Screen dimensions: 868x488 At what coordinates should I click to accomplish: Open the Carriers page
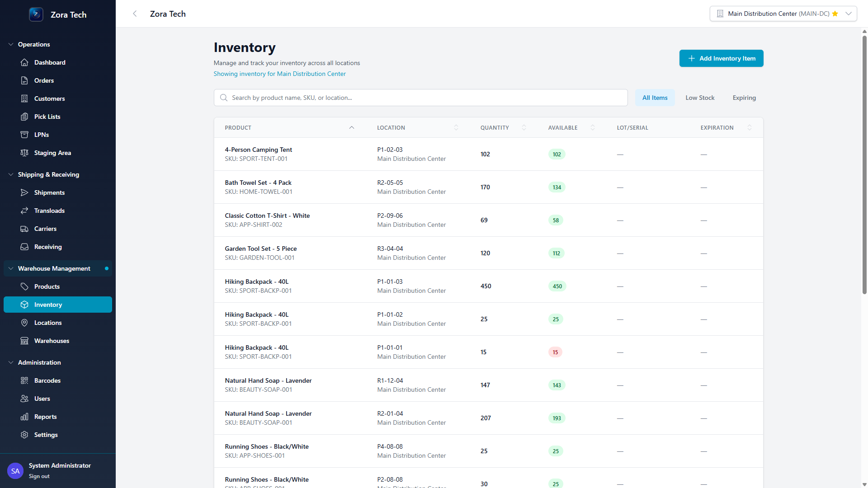coord(45,229)
